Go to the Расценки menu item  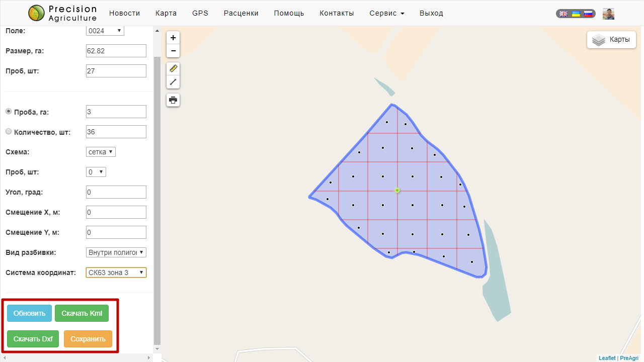[x=241, y=13]
